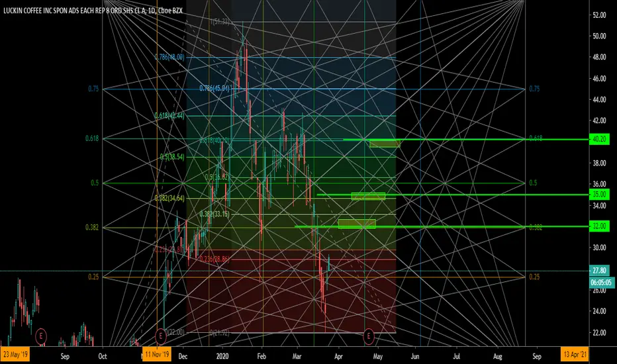This screenshot has height=364, width=617.
Task: Click the 36.00 price scale value
Action: [599, 184]
